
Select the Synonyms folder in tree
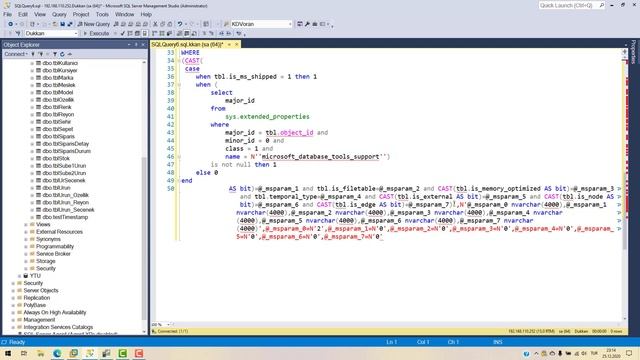coord(48,239)
